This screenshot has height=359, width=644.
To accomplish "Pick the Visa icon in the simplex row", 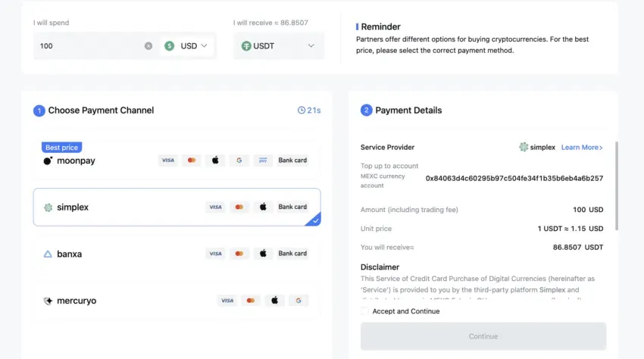I will click(215, 207).
